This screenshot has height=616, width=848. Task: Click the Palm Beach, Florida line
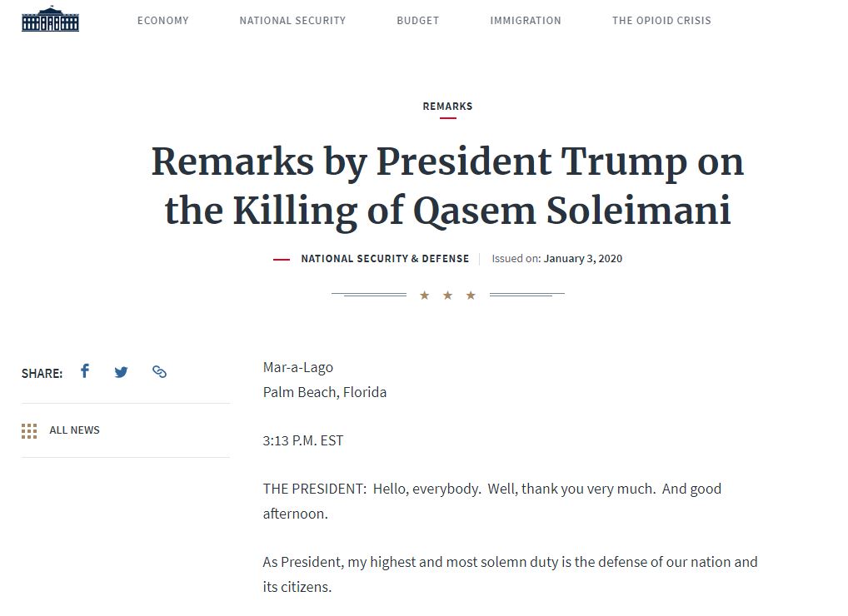(325, 392)
